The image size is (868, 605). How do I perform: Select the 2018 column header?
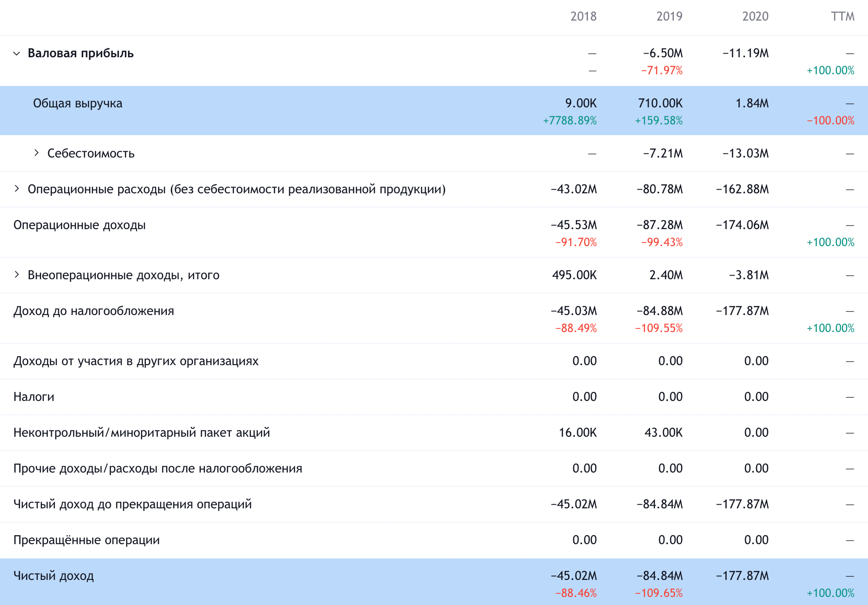coord(583,17)
